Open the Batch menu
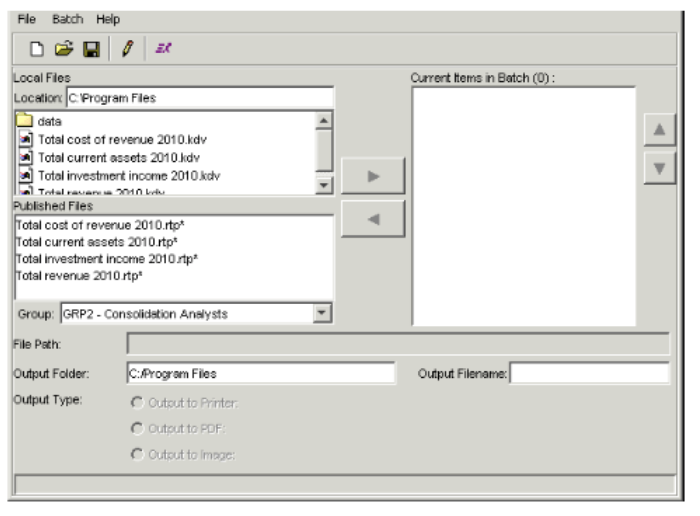Image resolution: width=700 pixels, height=516 pixels. pos(67,19)
